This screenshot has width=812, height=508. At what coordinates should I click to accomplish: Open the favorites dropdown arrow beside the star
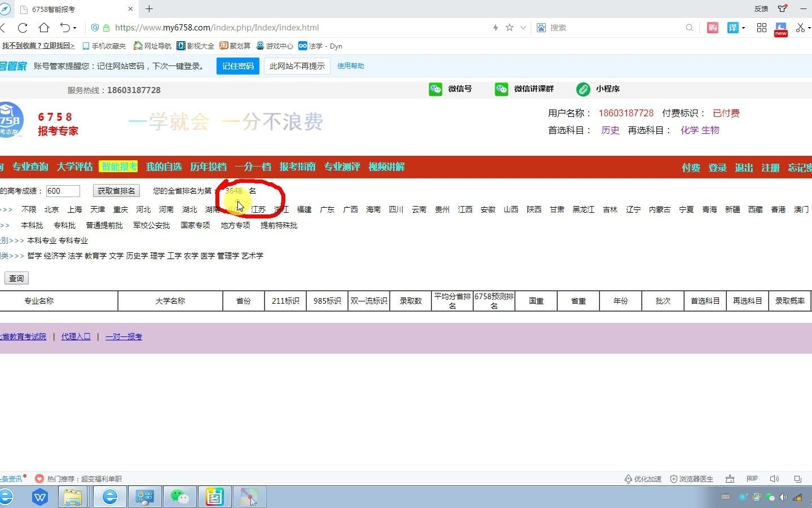click(x=523, y=28)
